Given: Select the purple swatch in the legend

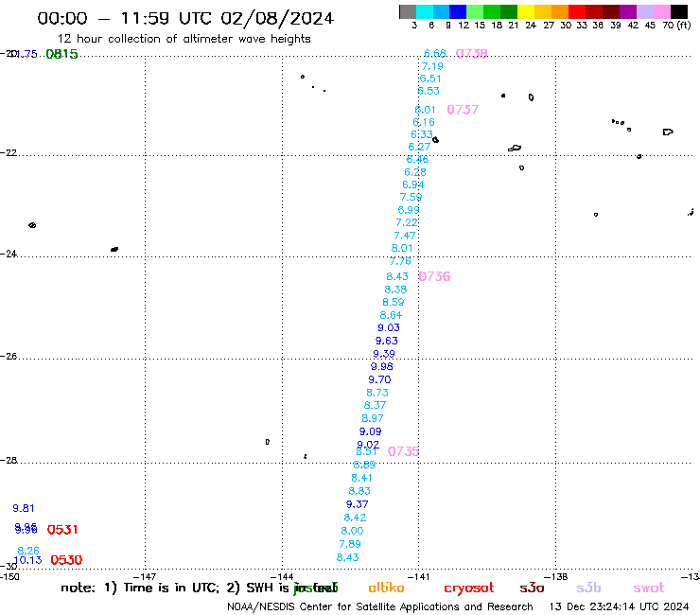Looking at the screenshot, I should [628, 11].
